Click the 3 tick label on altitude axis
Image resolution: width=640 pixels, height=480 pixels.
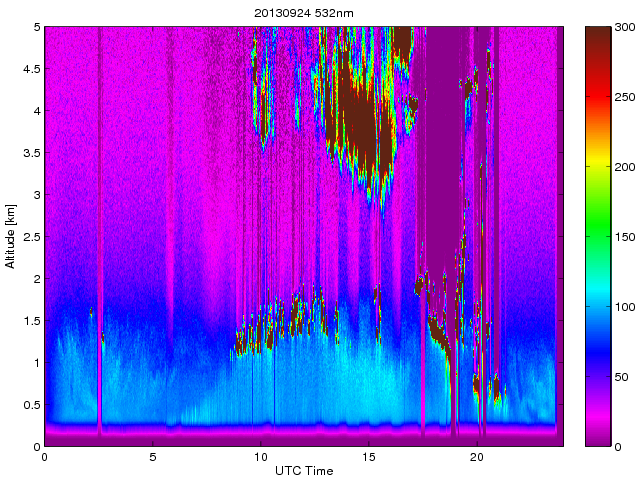tap(37, 195)
